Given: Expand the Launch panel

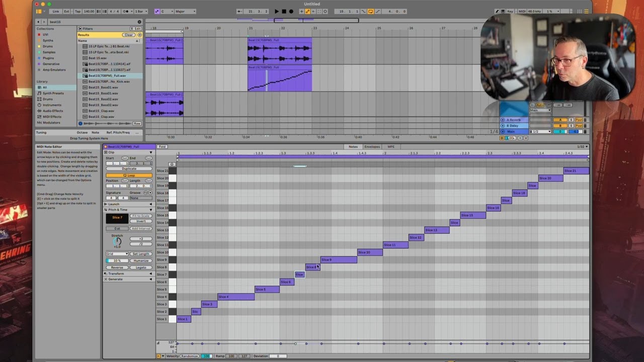Looking at the screenshot, I should (x=129, y=204).
